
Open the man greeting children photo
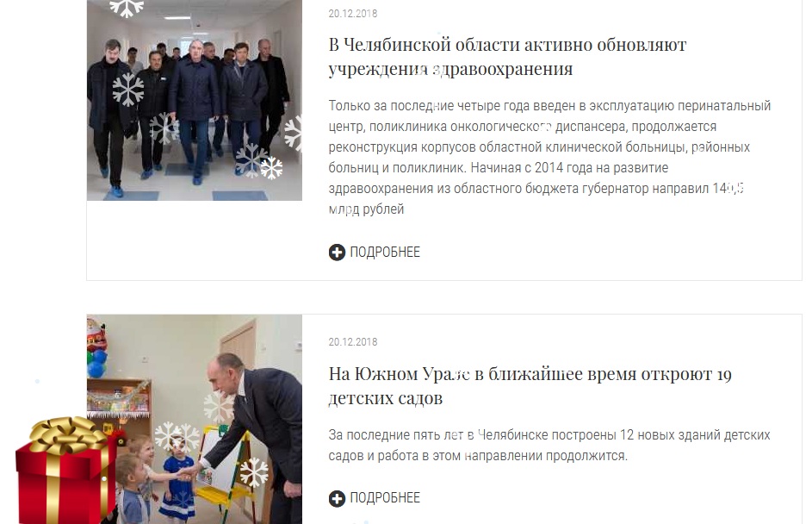[195, 419]
